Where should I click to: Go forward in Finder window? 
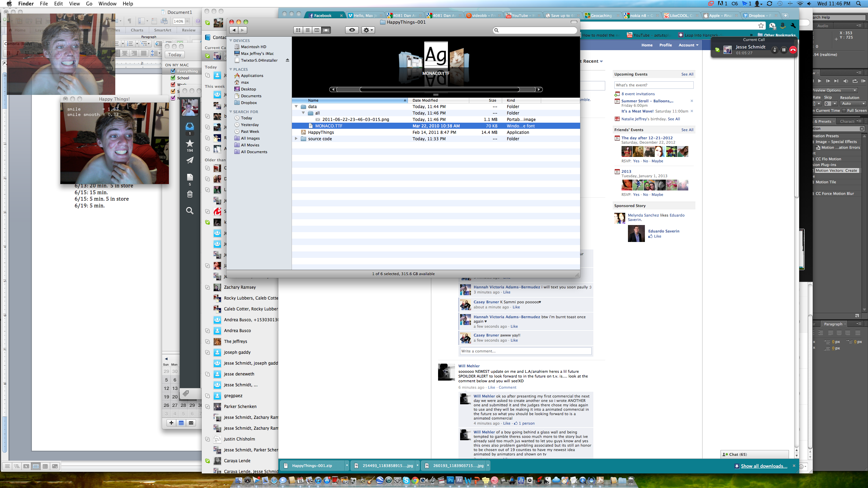243,30
